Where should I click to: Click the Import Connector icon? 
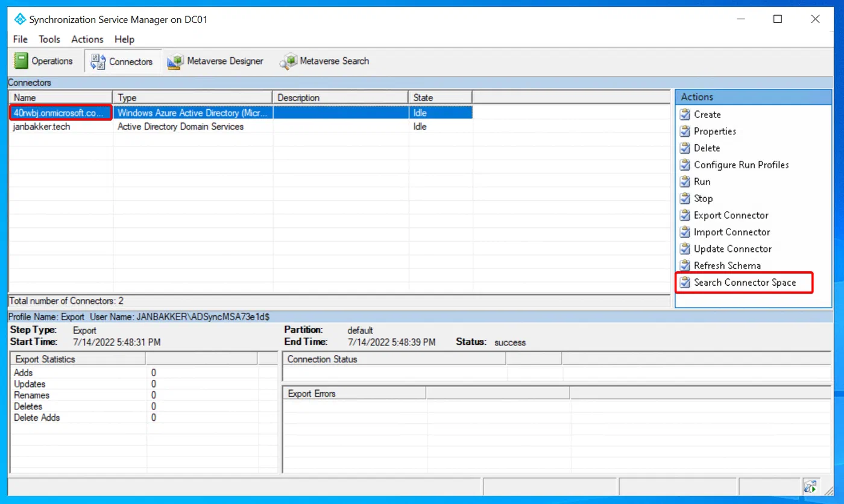(x=685, y=233)
